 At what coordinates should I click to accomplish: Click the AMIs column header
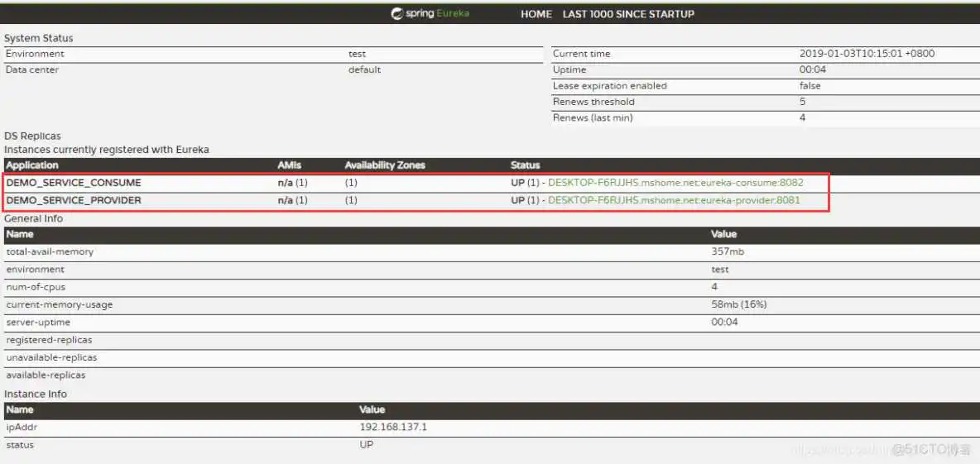(290, 165)
